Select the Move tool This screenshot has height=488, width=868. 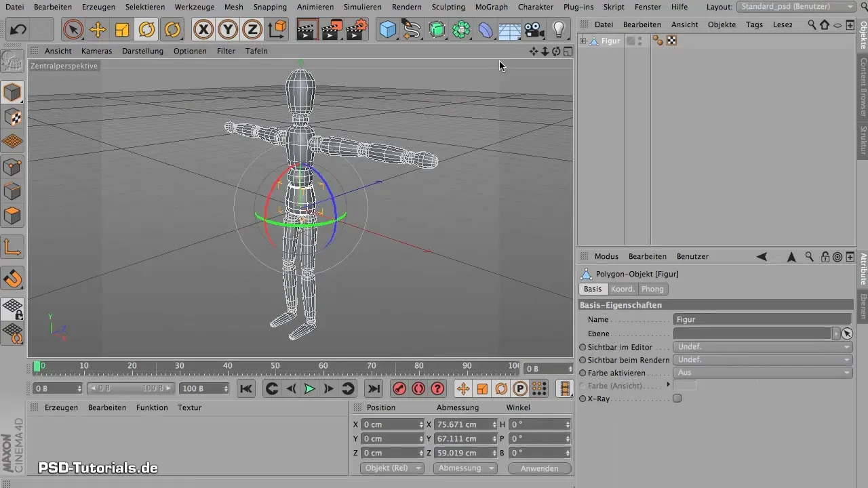[x=98, y=29]
